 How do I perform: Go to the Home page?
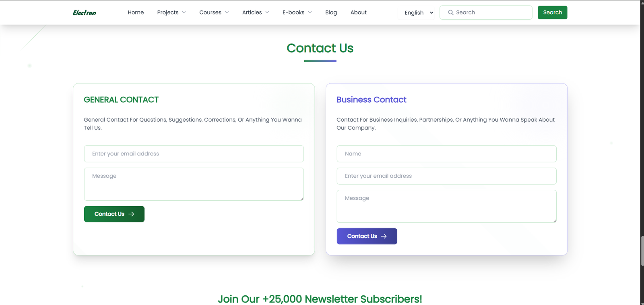coord(136,12)
